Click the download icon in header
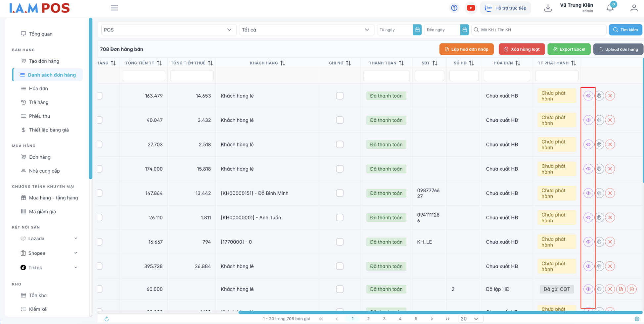Screen dimensions: 644x324 point(548,8)
